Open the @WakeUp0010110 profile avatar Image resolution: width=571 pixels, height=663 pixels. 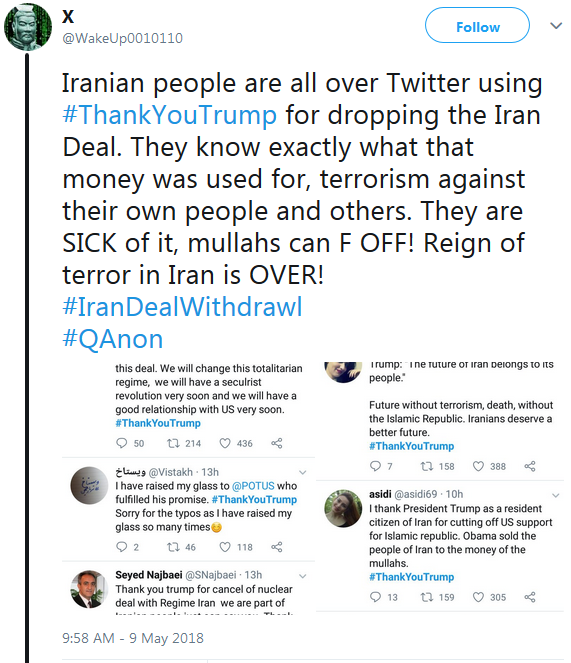tap(28, 27)
